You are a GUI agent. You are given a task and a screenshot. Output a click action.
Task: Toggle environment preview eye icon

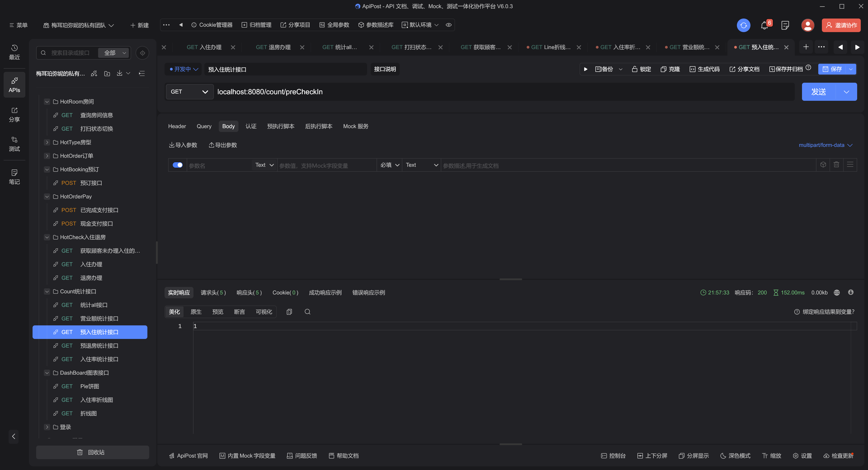(x=448, y=25)
